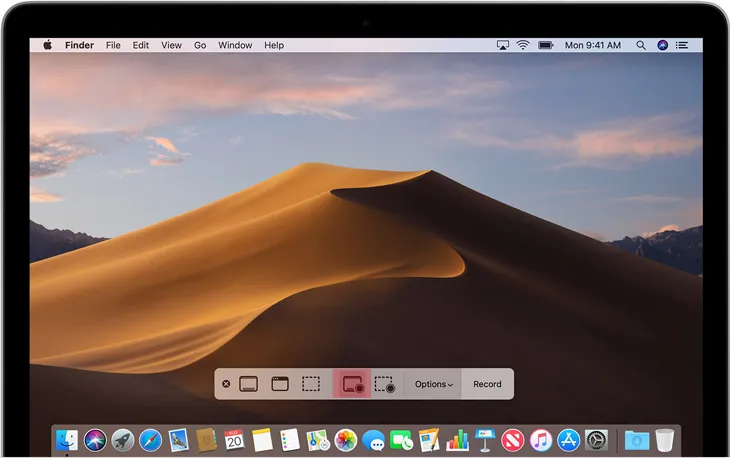Open the Apple menu
This screenshot has width=730, height=458.
pos(46,45)
